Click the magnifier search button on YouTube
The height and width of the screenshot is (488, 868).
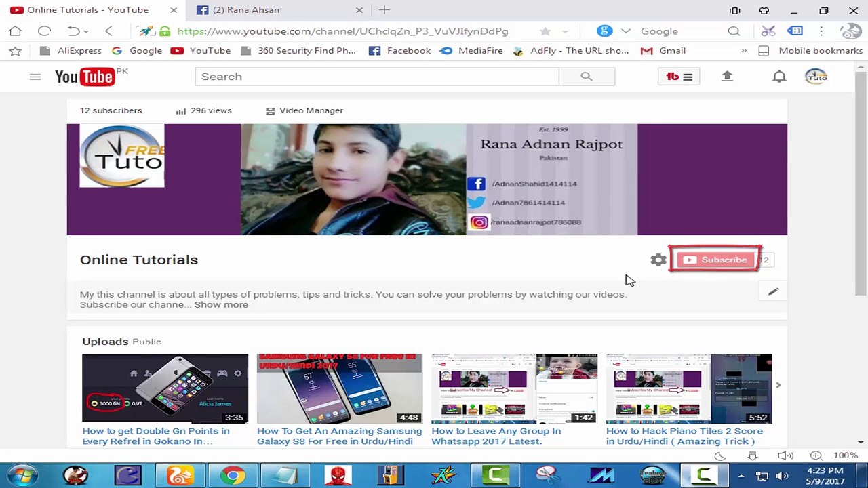(x=587, y=77)
